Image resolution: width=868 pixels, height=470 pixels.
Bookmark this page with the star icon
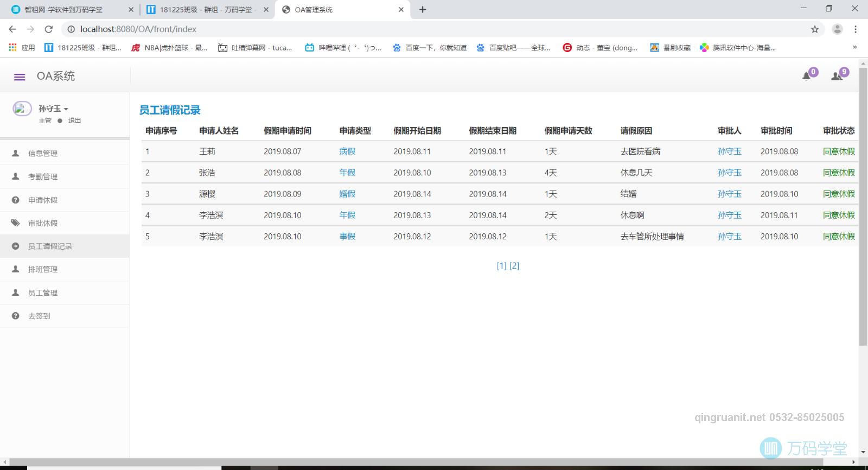click(x=814, y=29)
